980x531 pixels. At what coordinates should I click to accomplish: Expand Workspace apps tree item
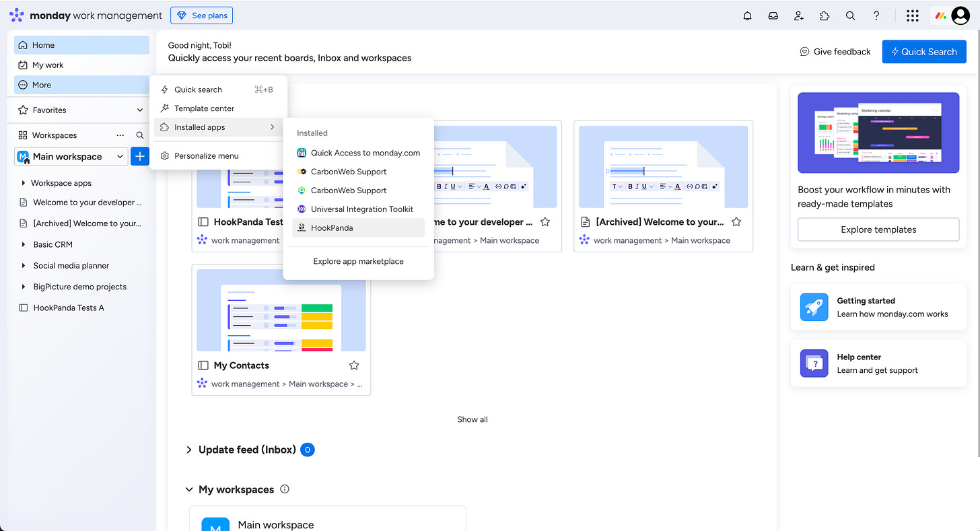point(24,183)
